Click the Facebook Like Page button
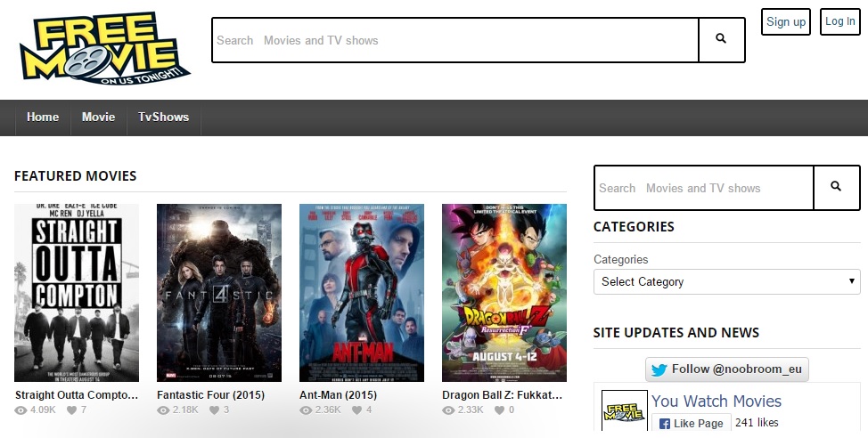 692,423
